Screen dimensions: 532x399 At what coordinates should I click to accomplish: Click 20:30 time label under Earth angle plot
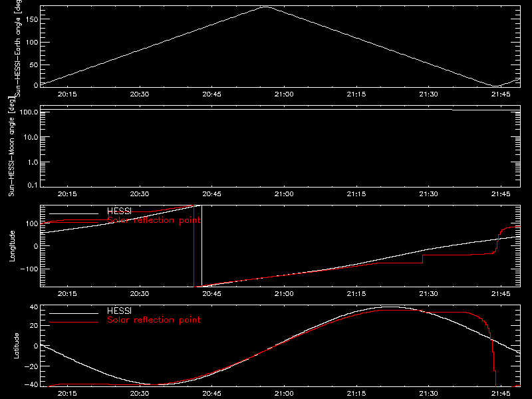[x=140, y=94]
